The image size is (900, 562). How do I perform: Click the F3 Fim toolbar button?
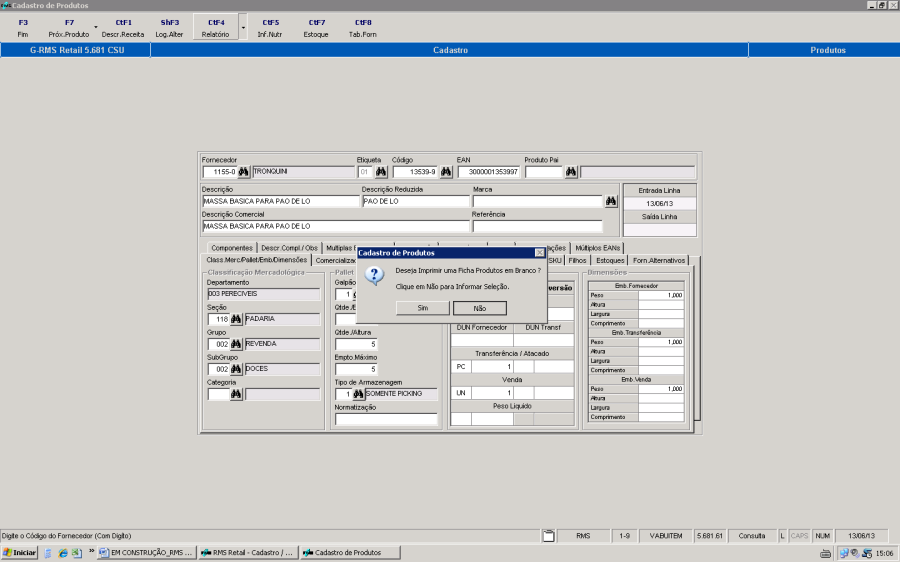click(23, 27)
